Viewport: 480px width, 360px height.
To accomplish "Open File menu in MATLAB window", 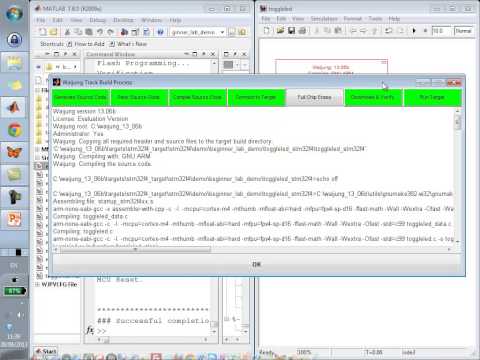I will [41, 20].
